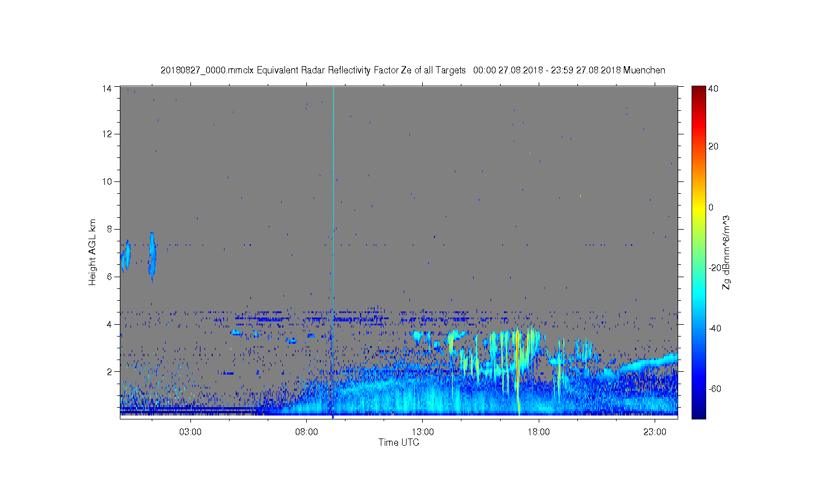The height and width of the screenshot is (504, 840).
Task: Click the colorbar label 40
Action: 713,88
